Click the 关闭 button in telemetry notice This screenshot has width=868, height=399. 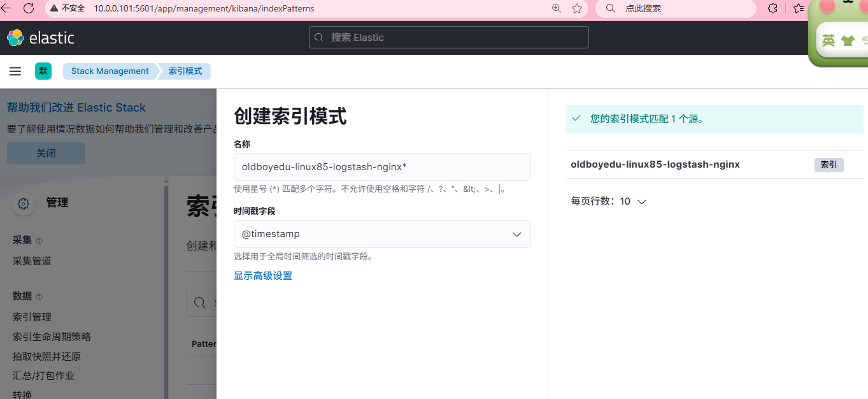46,154
